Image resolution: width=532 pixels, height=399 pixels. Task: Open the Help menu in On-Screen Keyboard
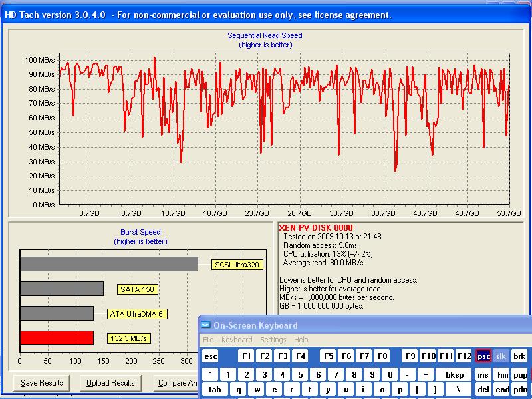[301, 340]
